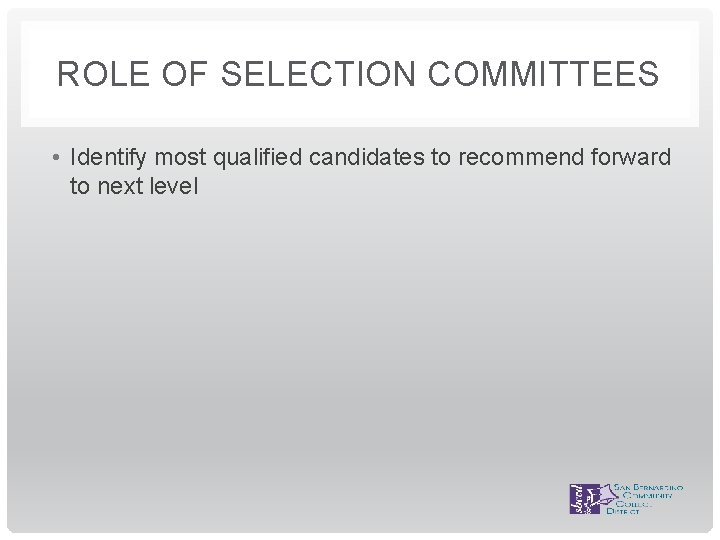Click the word SELECTION in the title
The image size is (720, 540).
(318, 73)
